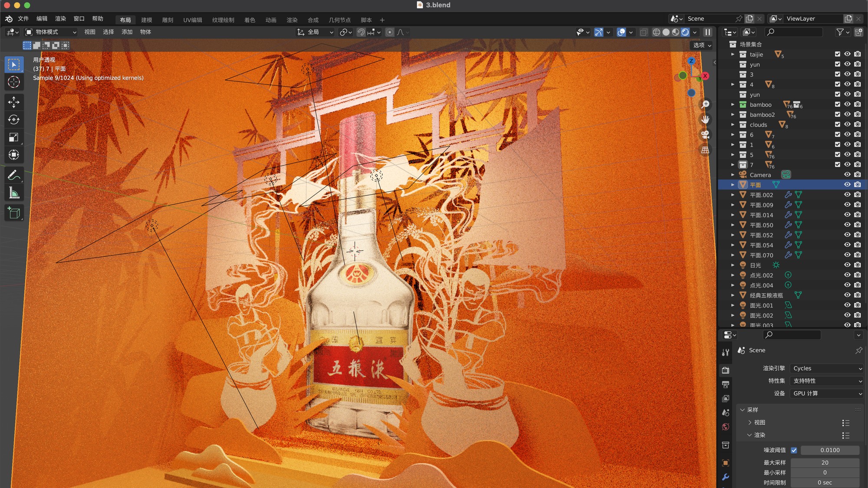Switch to the UV编辑 workspace tab
This screenshot has width=868, height=488.
[193, 20]
